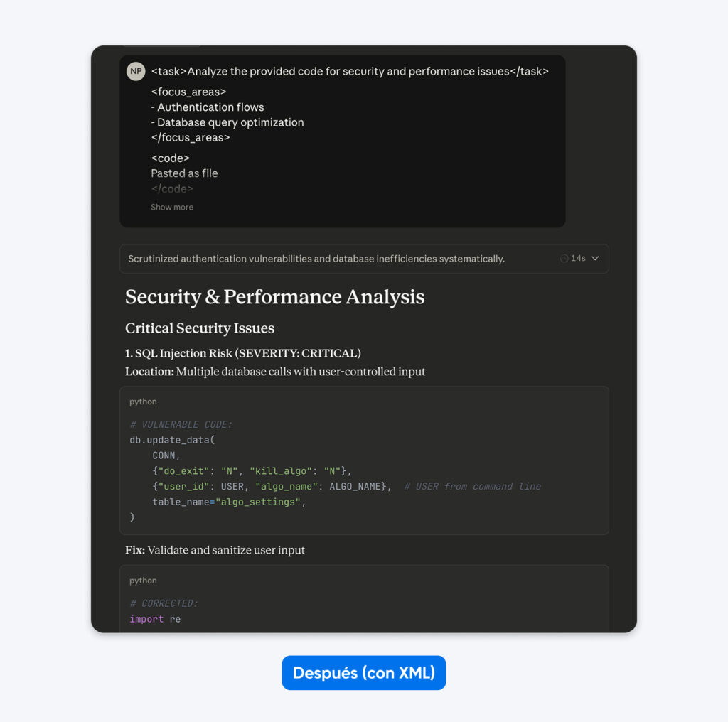This screenshot has height=722, width=728.
Task: Click the clock icon beside the 14s timer
Action: [564, 258]
